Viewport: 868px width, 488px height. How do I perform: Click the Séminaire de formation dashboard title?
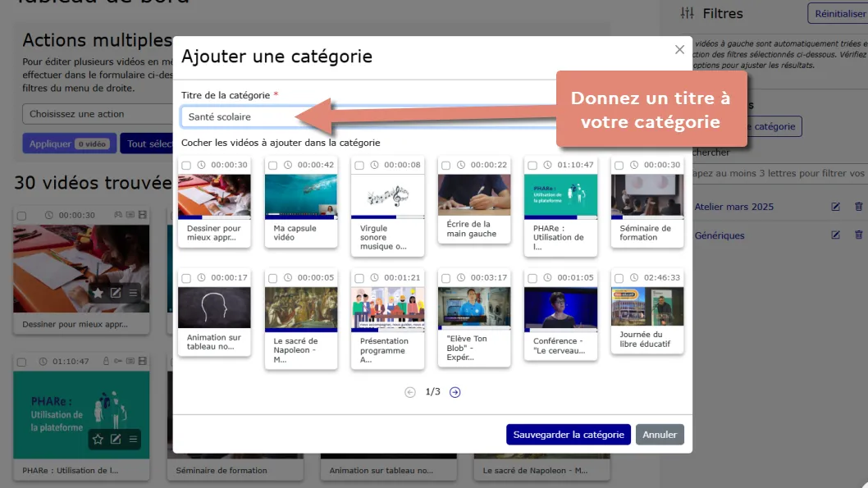pyautogui.click(x=222, y=470)
